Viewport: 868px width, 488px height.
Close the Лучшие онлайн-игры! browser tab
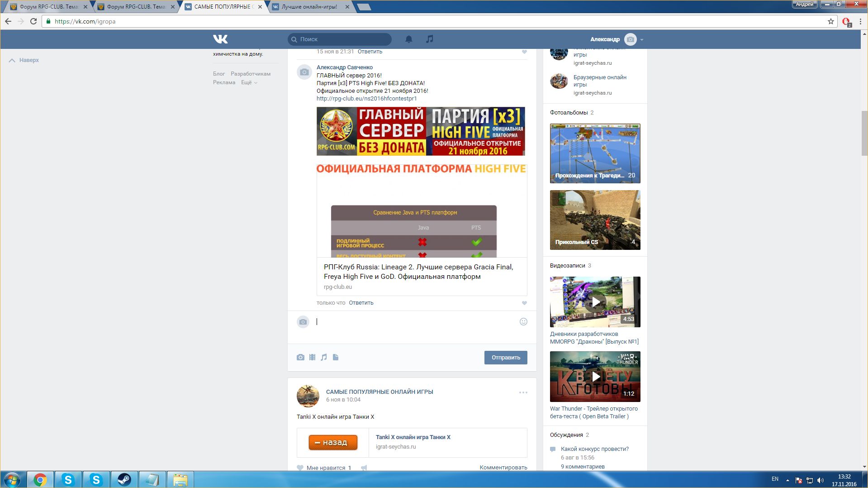point(347,7)
